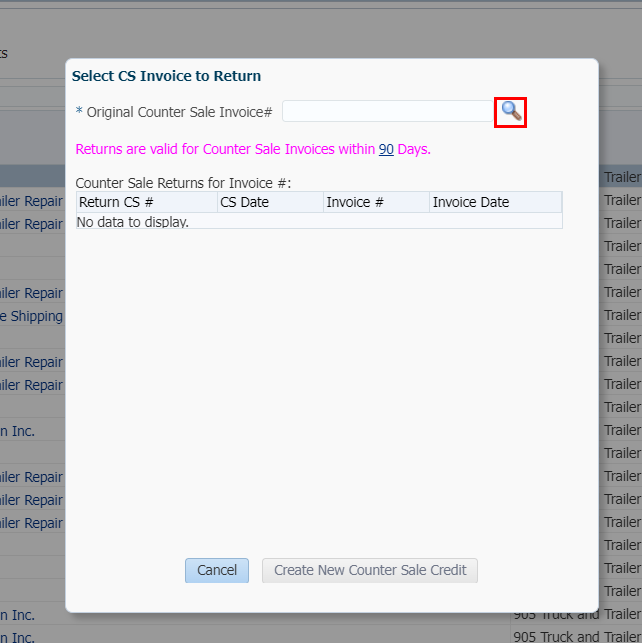Click the 'No data to display' row
This screenshot has width=642, height=643.
click(319, 221)
